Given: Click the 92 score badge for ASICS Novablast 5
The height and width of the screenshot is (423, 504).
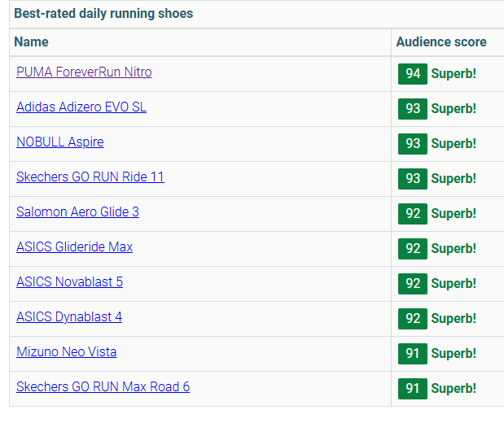Looking at the screenshot, I should pos(413,284).
